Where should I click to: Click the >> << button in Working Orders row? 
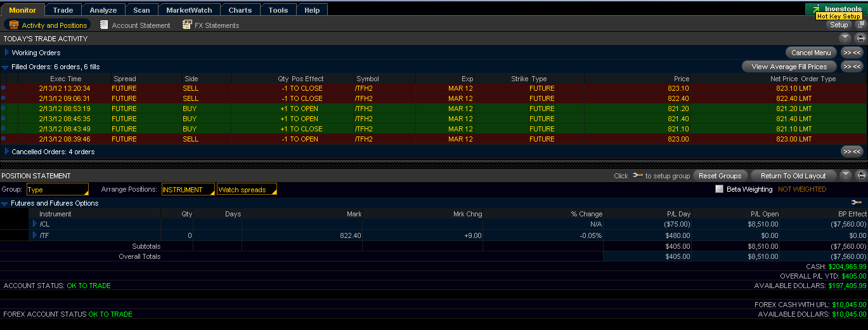(852, 53)
